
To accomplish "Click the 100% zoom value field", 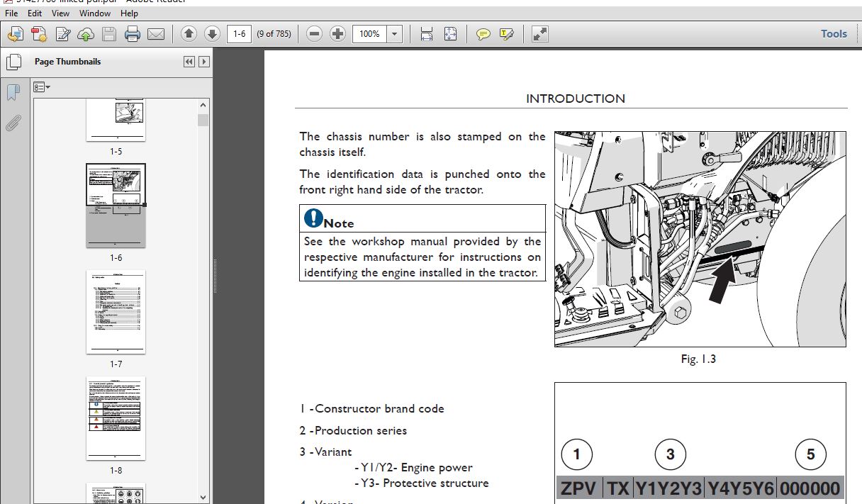I will tap(369, 33).
